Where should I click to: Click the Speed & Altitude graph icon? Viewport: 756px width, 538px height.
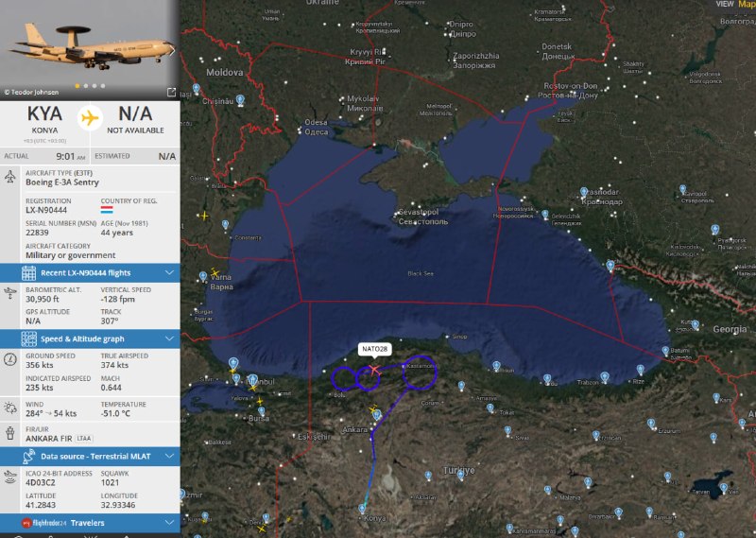pos(28,338)
